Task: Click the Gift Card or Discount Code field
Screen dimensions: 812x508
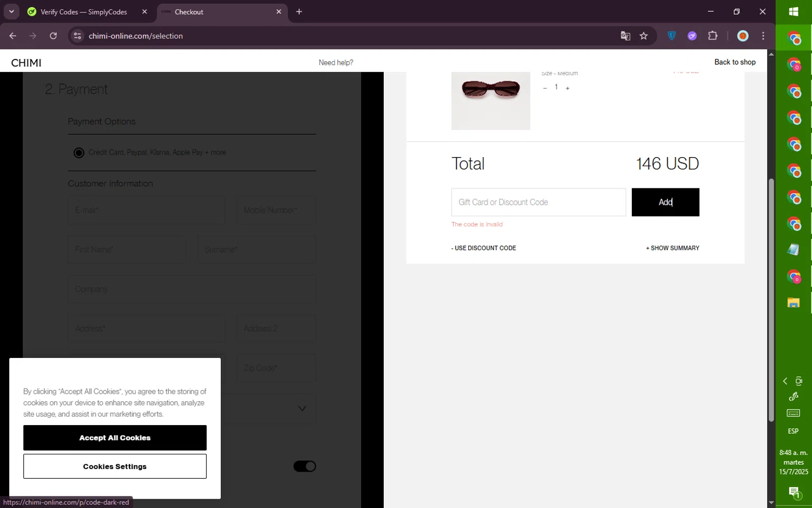Action: pos(539,202)
